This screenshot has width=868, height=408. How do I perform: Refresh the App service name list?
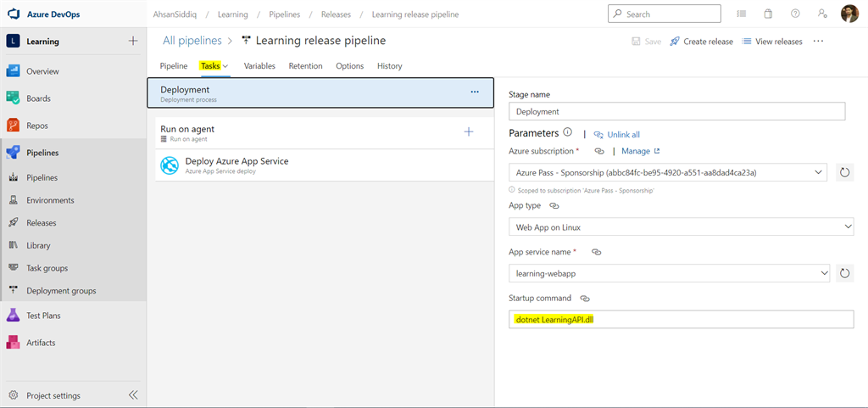(844, 273)
